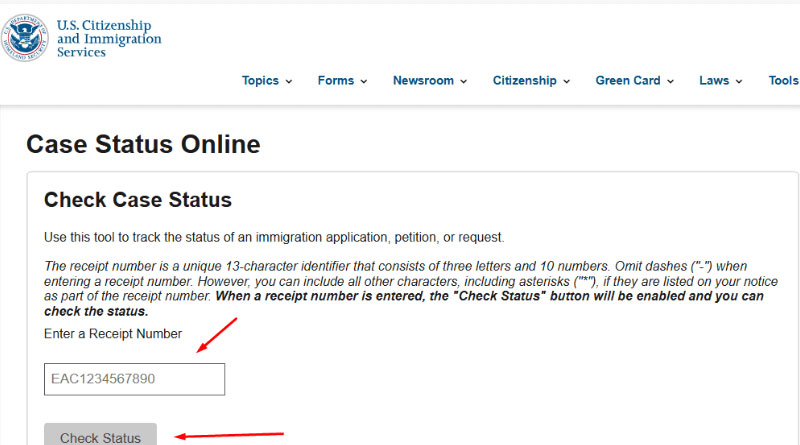The image size is (800, 445).
Task: Open the Tools menu item
Action: pos(784,81)
